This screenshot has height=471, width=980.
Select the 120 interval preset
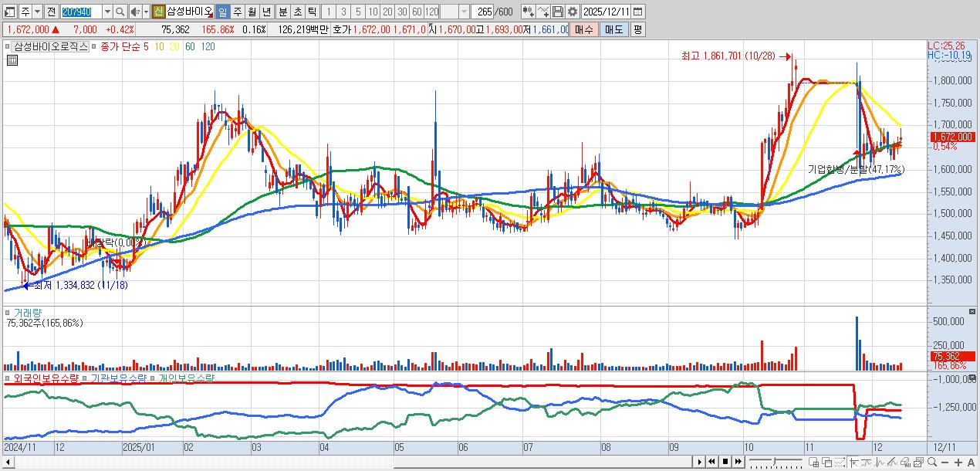click(431, 12)
